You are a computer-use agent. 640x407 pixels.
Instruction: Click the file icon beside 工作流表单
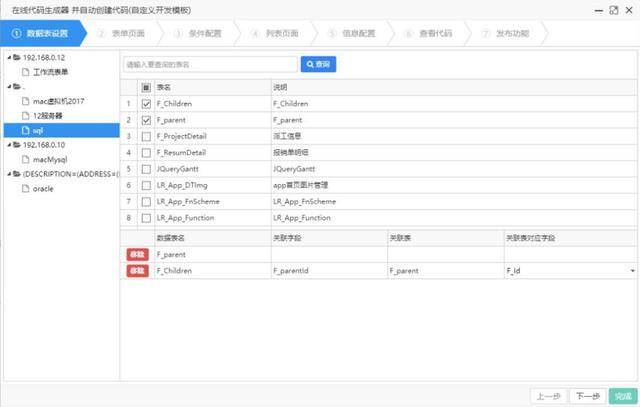point(26,72)
